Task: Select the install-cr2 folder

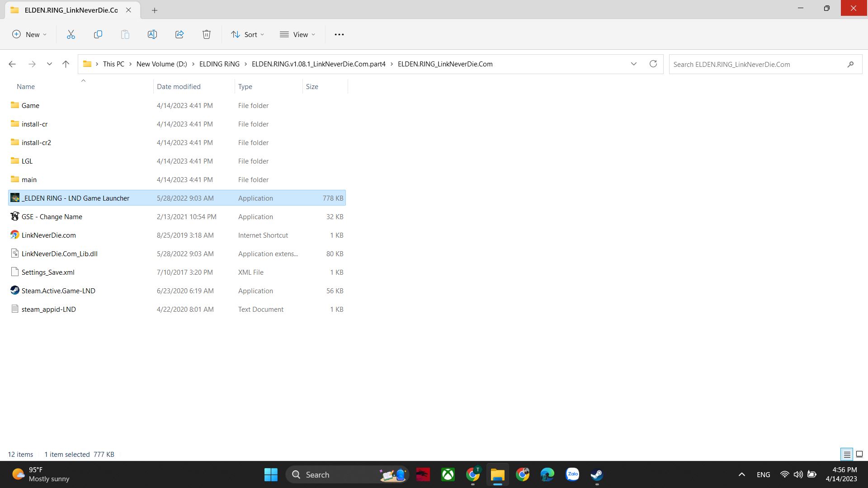Action: [177, 142]
